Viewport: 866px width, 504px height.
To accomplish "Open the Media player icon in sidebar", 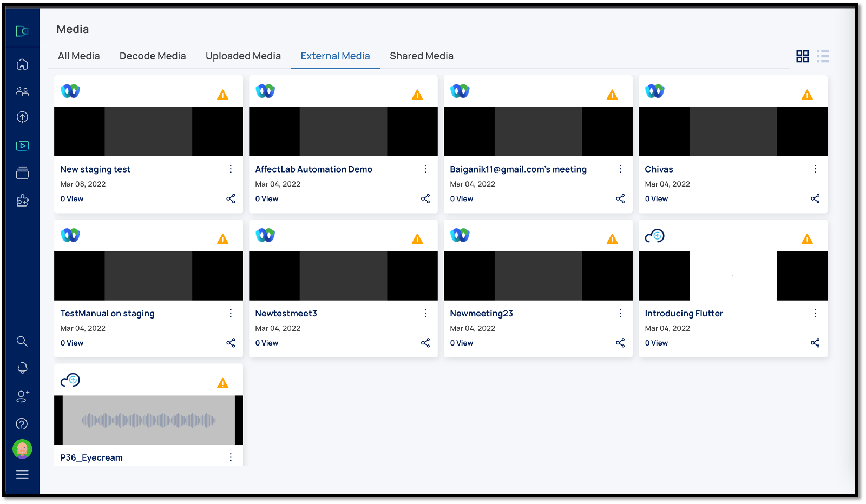I will [22, 145].
